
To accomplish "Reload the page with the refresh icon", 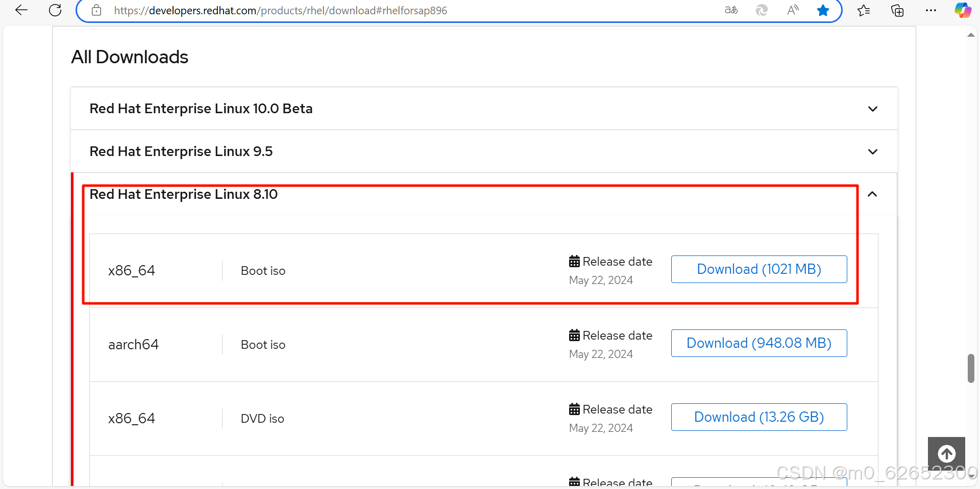I will (x=55, y=10).
